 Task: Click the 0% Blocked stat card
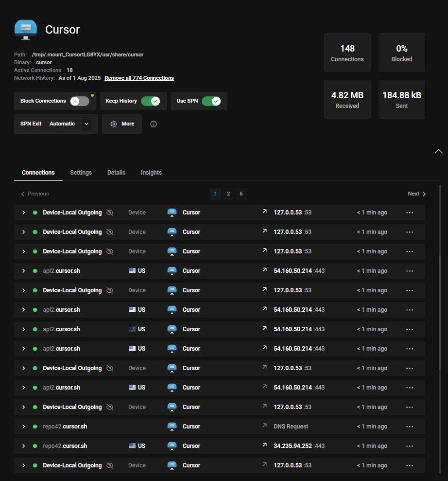402,53
